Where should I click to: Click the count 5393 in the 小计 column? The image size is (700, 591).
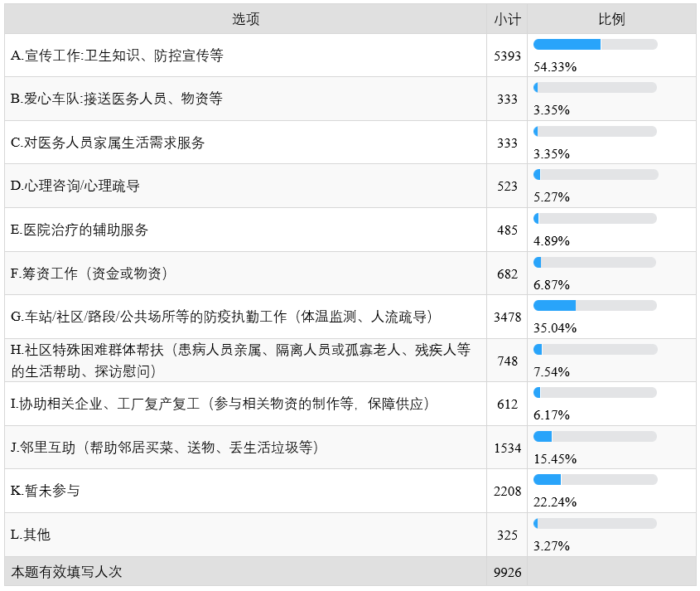click(507, 56)
